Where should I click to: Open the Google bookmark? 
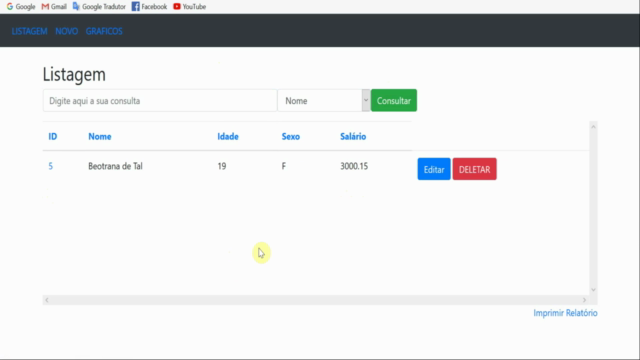click(21, 7)
